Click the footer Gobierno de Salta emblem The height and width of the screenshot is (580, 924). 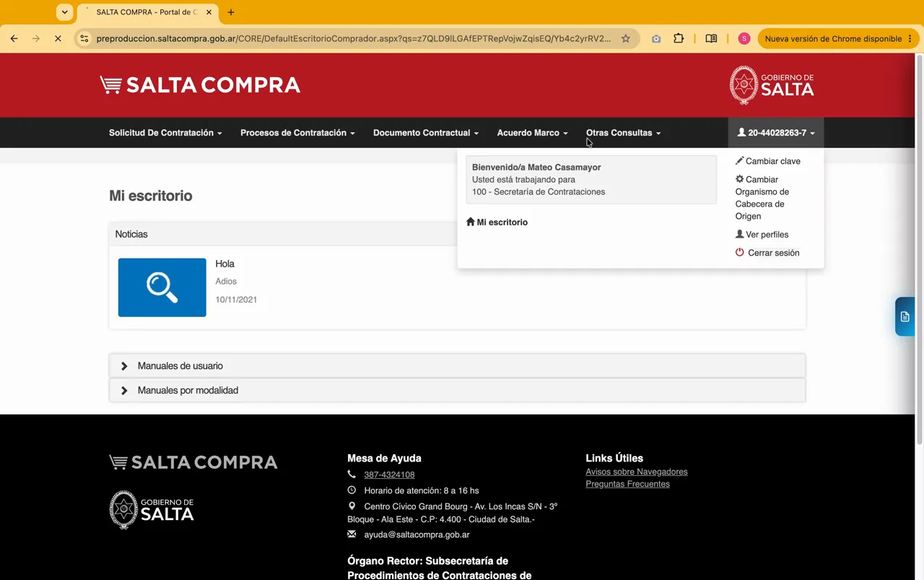[x=152, y=509]
